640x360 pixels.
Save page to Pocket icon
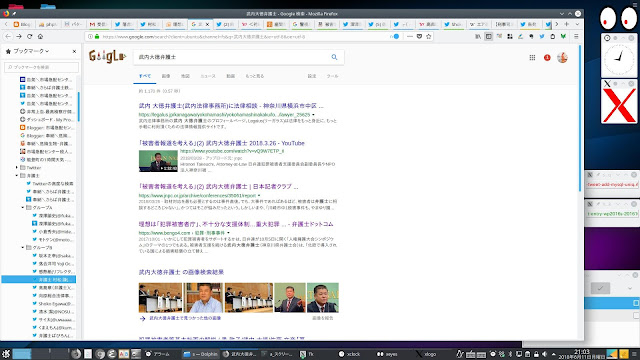(419, 36)
